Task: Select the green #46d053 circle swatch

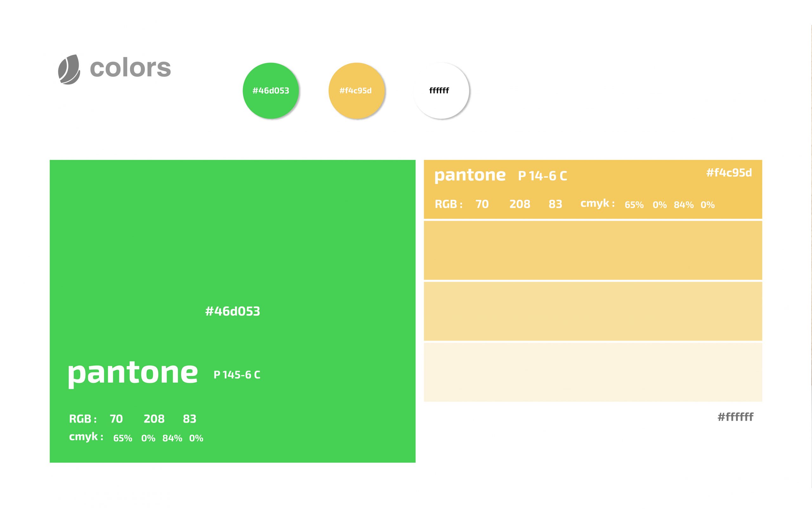Action: pyautogui.click(x=271, y=91)
